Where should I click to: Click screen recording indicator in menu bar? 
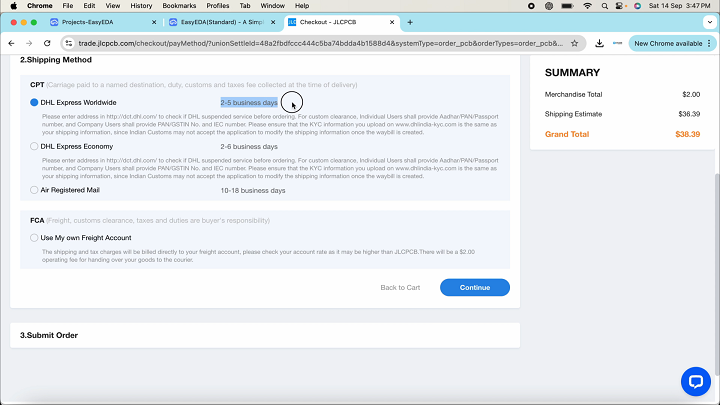(531, 6)
